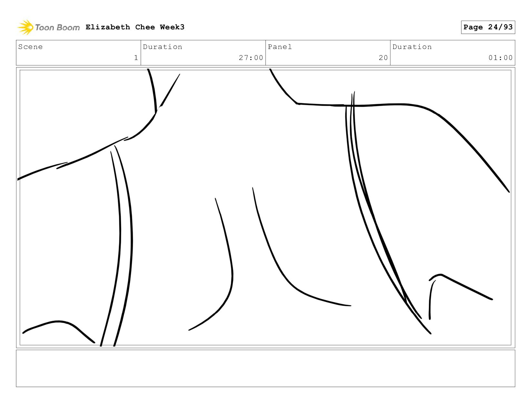Click the 'Scene' header label
The image size is (532, 411).
[x=30, y=47]
